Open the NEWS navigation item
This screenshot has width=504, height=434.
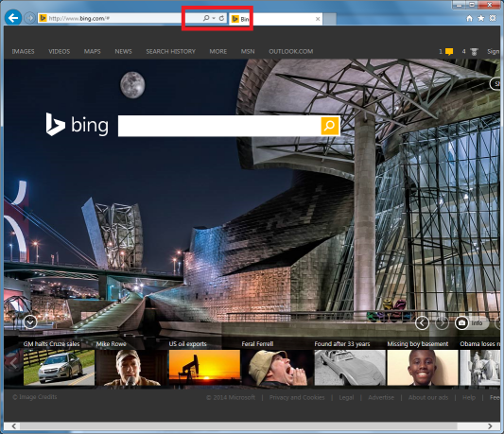(x=124, y=51)
